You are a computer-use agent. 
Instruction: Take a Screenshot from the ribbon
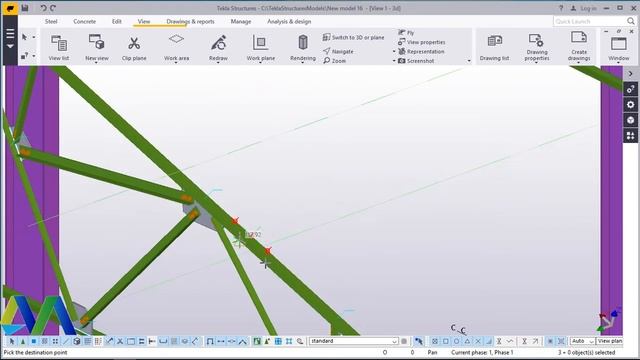pyautogui.click(x=416, y=60)
